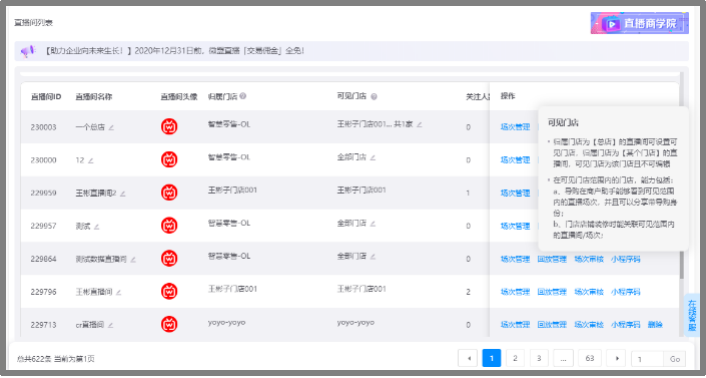The height and width of the screenshot is (378, 706).
Task: Open 回放管理 for room 229796
Action: click(x=552, y=292)
